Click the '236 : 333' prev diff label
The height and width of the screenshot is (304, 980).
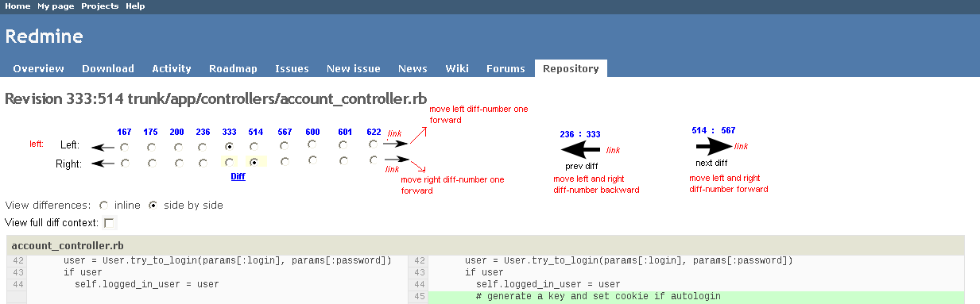(x=580, y=135)
